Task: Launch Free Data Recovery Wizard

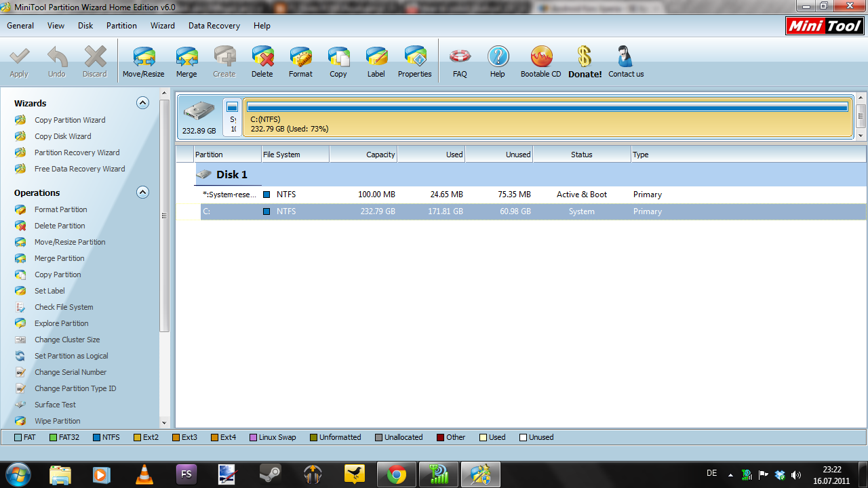Action: (x=80, y=169)
